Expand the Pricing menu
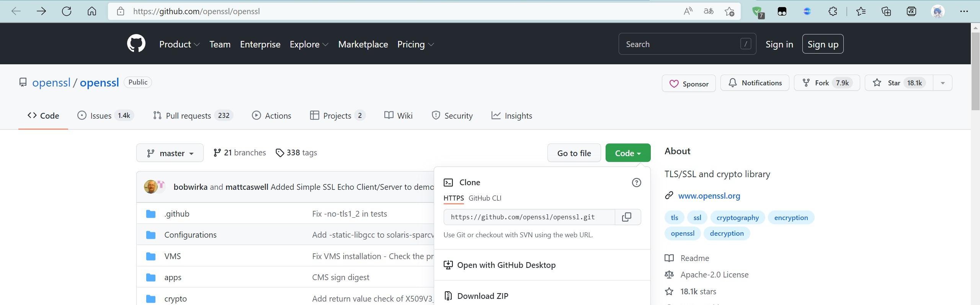 tap(415, 44)
